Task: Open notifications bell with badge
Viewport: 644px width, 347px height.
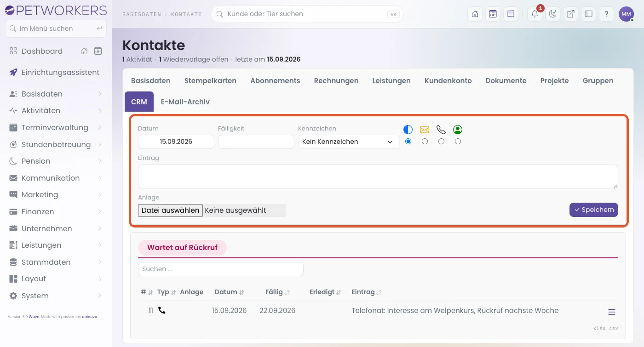Action: [535, 14]
